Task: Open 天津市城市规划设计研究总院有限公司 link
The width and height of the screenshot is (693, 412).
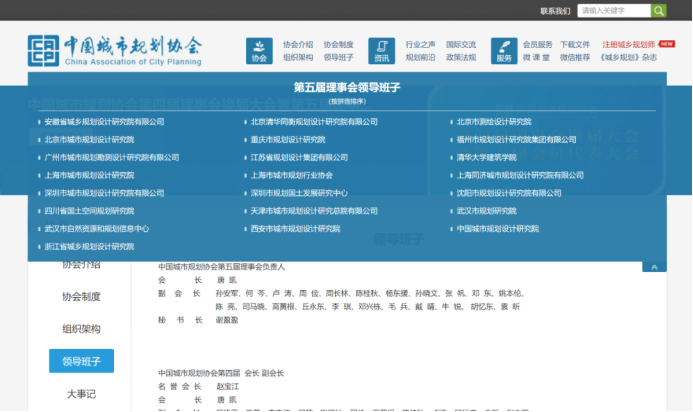Action: (314, 211)
